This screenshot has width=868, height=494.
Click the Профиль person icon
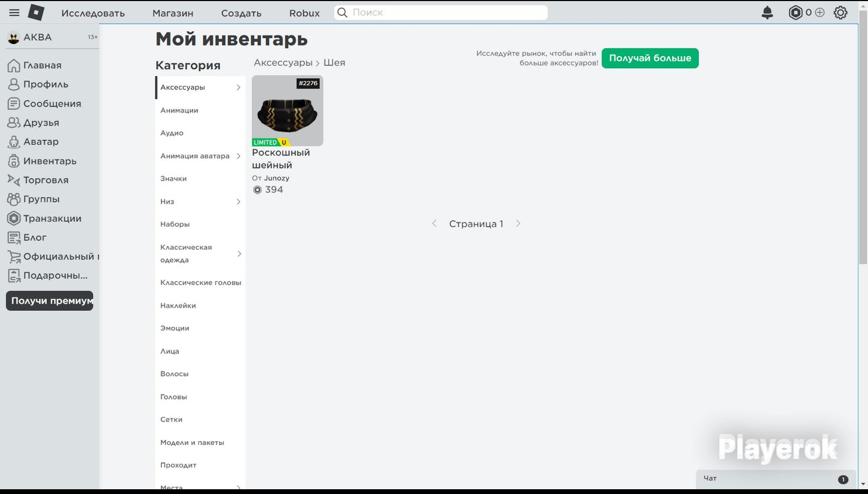[14, 84]
